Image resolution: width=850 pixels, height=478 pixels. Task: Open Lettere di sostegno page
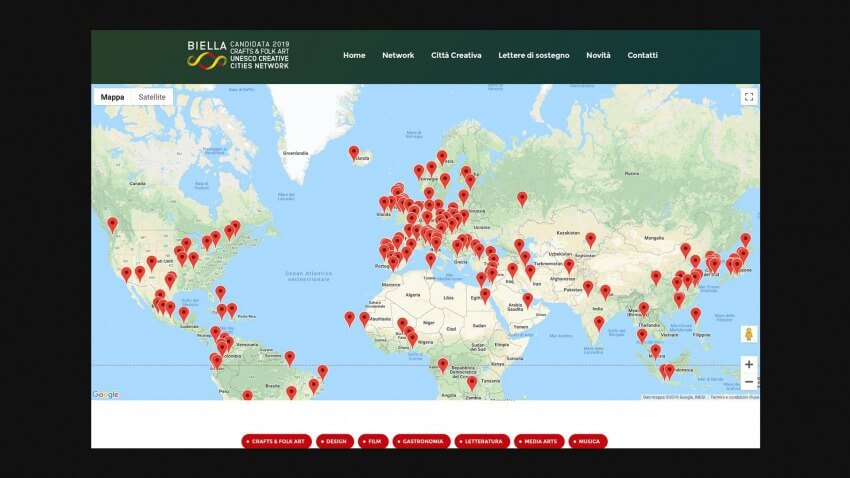[x=533, y=55]
